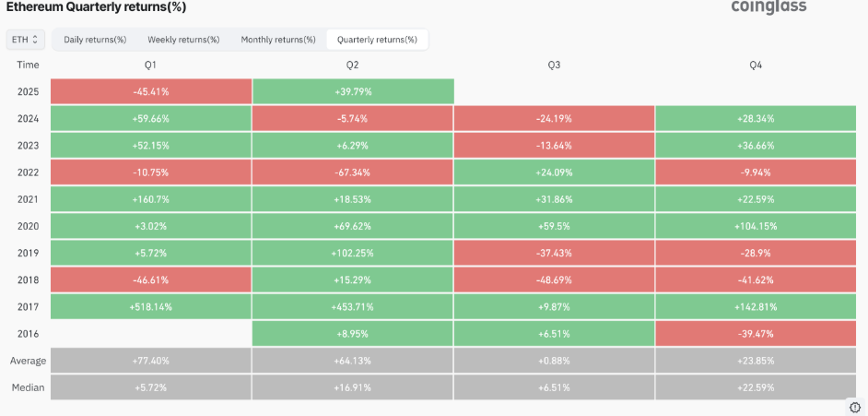
Task: Switch to Daily returns(%) tab
Action: coord(95,40)
